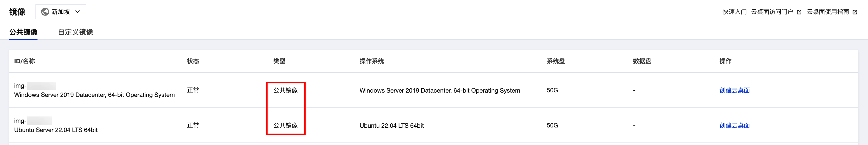Click the 状态 column header
This screenshot has height=145, width=868.
(193, 61)
